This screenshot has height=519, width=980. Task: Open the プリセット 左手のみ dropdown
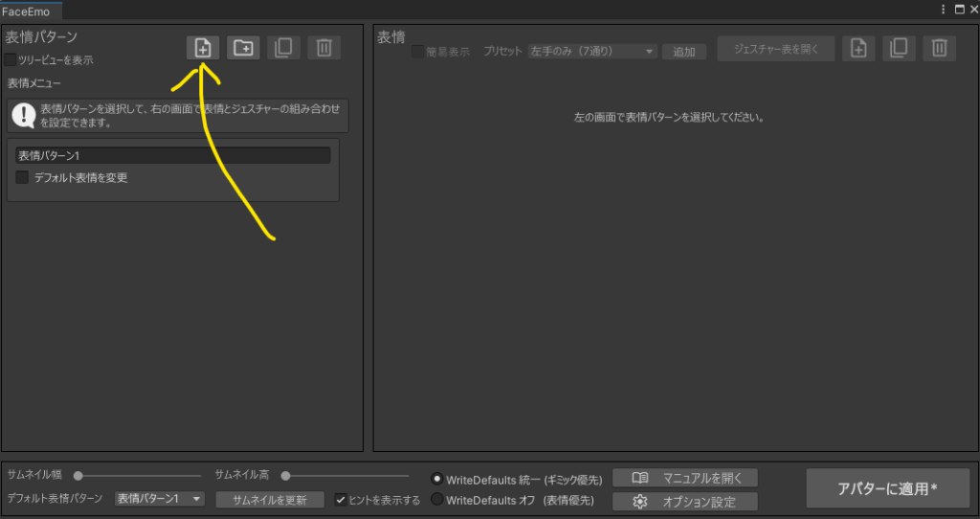click(592, 51)
